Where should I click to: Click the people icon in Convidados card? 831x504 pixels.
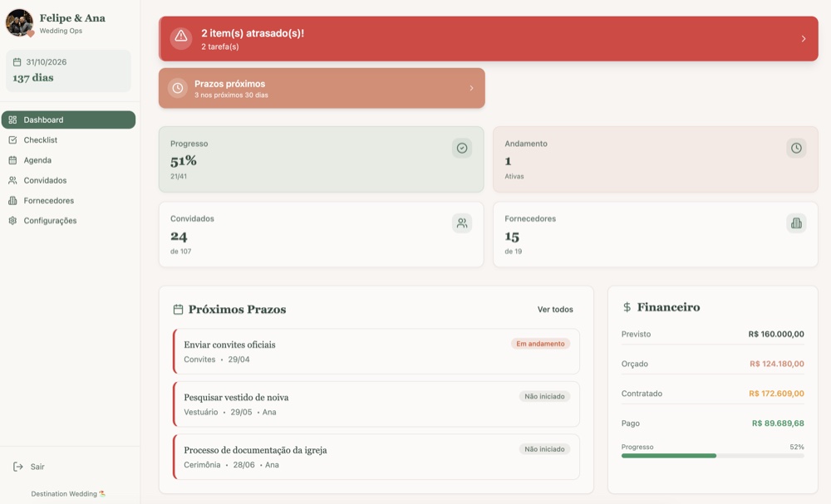coord(462,223)
